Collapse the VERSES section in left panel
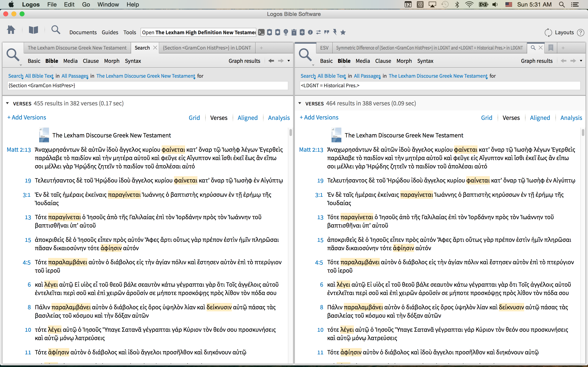 [8, 103]
